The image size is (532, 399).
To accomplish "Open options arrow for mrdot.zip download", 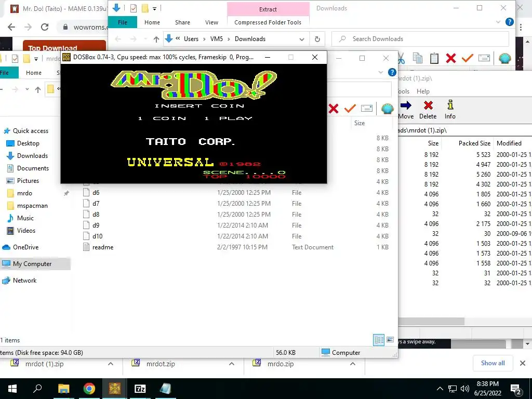I will point(232,364).
